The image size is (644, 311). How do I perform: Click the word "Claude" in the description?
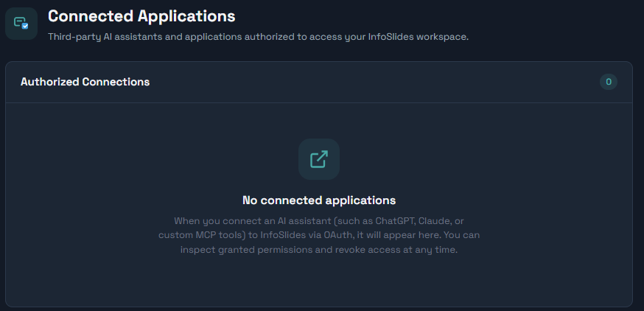pos(437,221)
